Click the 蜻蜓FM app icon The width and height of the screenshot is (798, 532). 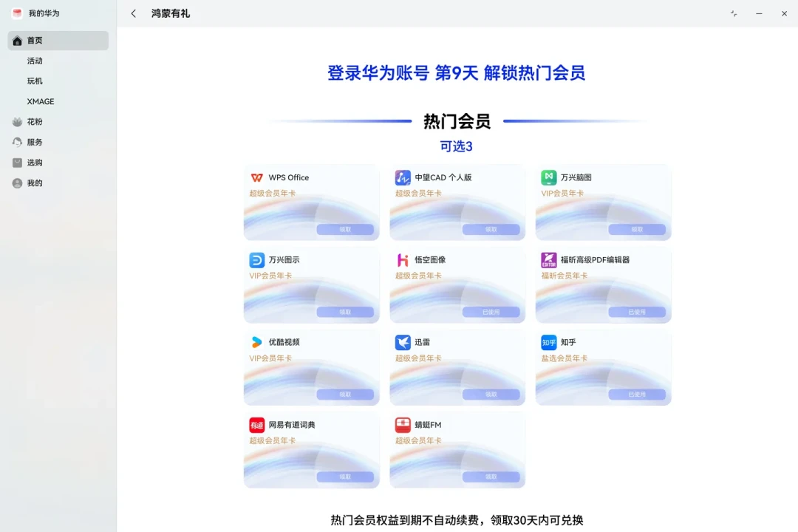[x=403, y=425]
